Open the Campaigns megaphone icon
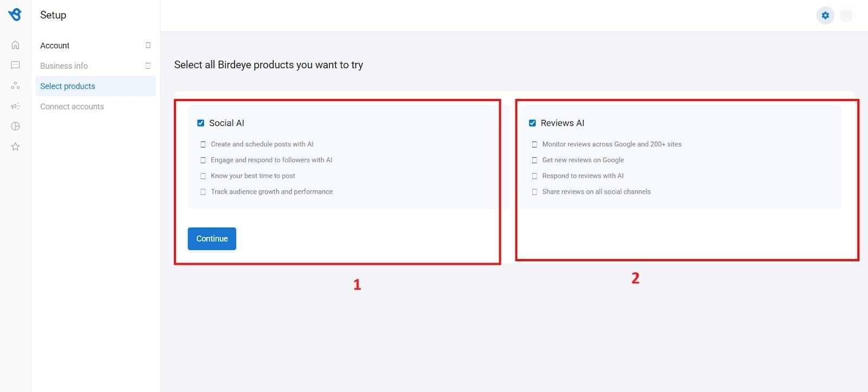The width and height of the screenshot is (868, 392). tap(15, 106)
